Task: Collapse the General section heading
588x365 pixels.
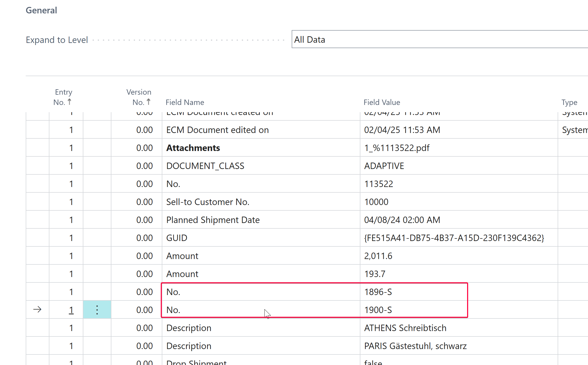Action: point(41,10)
